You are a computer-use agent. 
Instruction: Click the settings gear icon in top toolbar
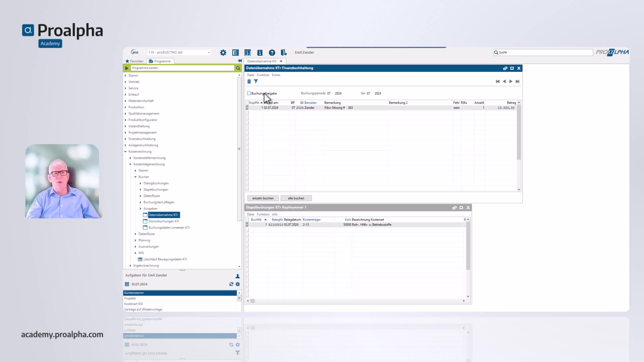[x=223, y=52]
